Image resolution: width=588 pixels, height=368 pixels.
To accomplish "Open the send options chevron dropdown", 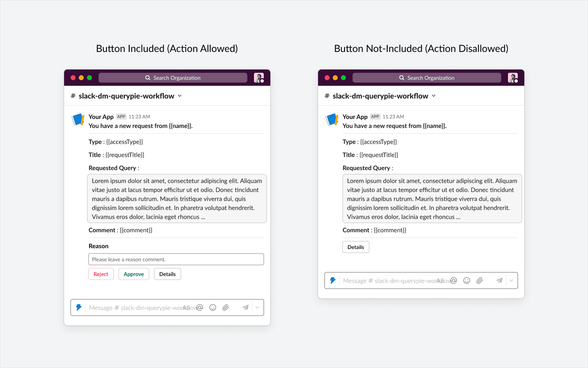I will (x=257, y=307).
